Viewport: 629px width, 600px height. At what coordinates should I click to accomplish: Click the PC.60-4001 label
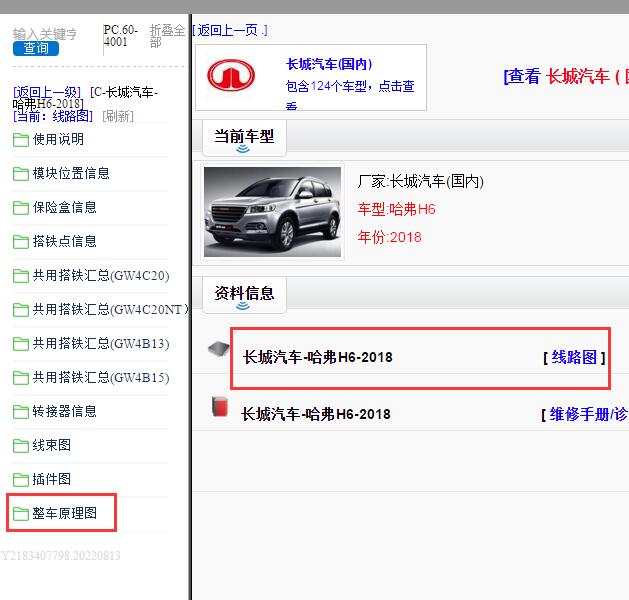[121, 36]
